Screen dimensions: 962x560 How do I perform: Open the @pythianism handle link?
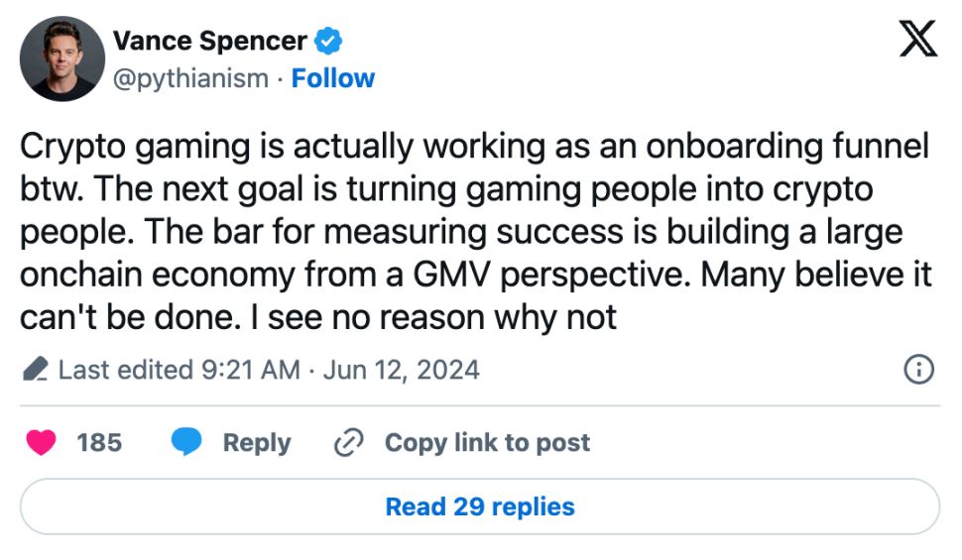pyautogui.click(x=190, y=78)
